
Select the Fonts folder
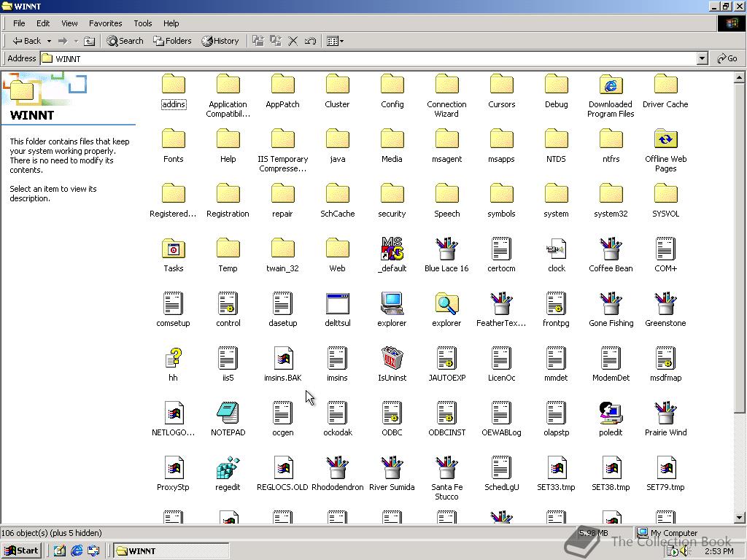(x=174, y=146)
